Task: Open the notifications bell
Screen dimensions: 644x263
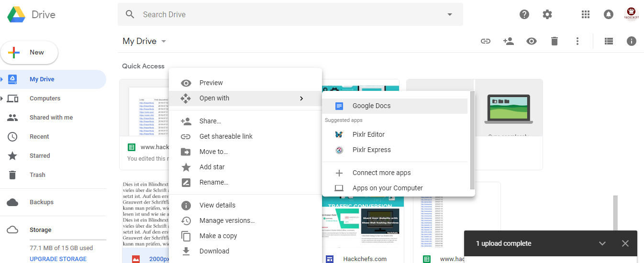Action: pos(609,14)
